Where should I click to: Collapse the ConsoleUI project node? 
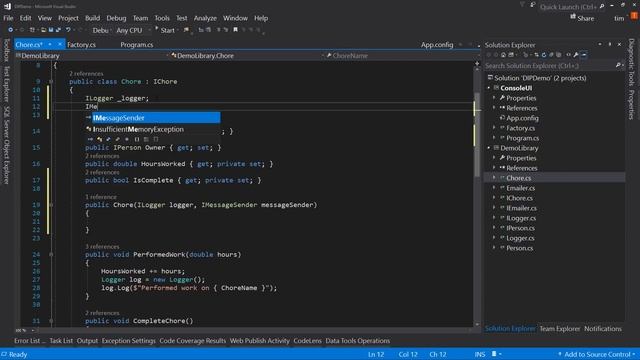(x=489, y=88)
